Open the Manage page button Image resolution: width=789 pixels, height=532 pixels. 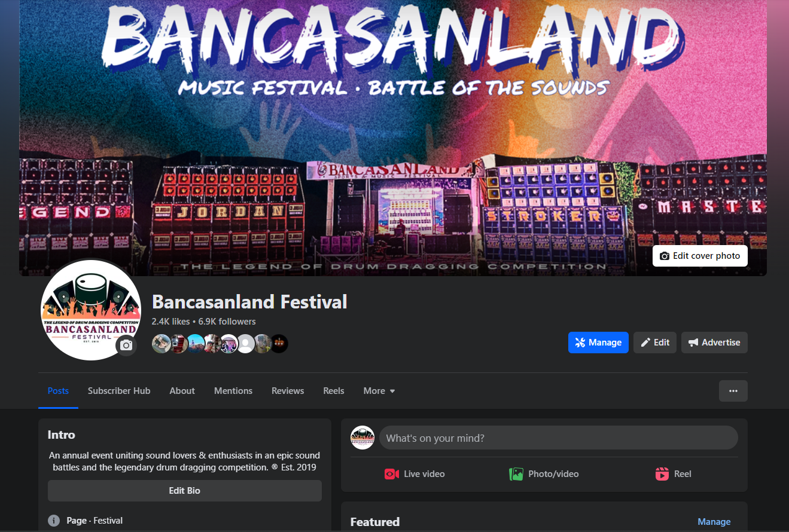coord(598,343)
